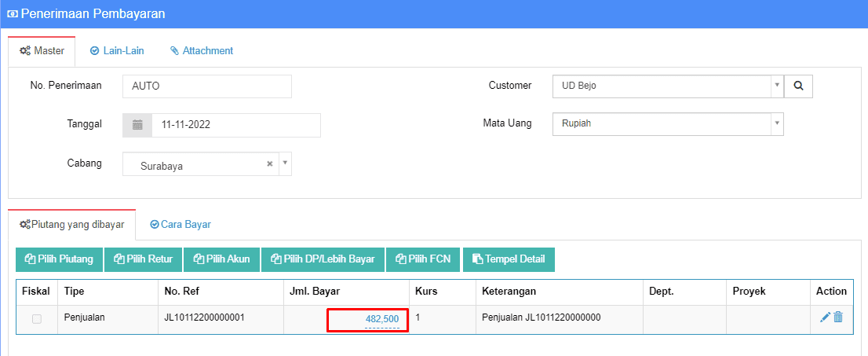Image resolution: width=868 pixels, height=356 pixels.
Task: Switch to the Cara Bayar tab
Action: [x=181, y=225]
